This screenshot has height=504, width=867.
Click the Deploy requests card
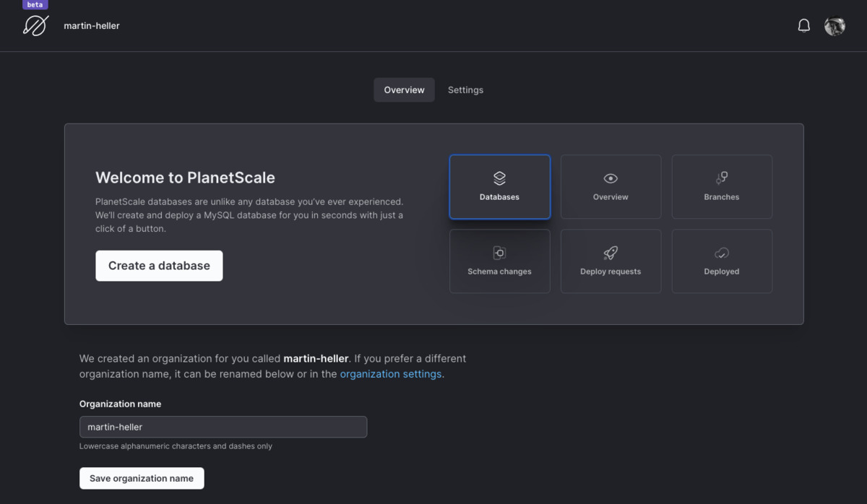tap(611, 261)
